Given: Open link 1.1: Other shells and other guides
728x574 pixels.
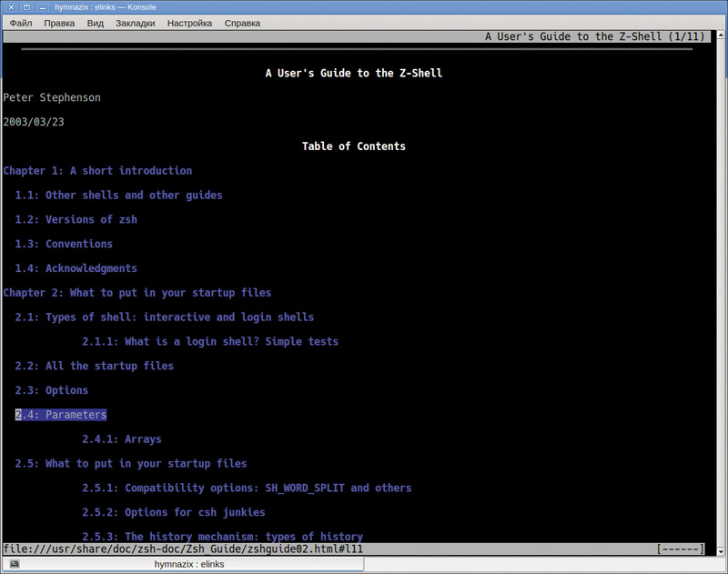Looking at the screenshot, I should (118, 196).
